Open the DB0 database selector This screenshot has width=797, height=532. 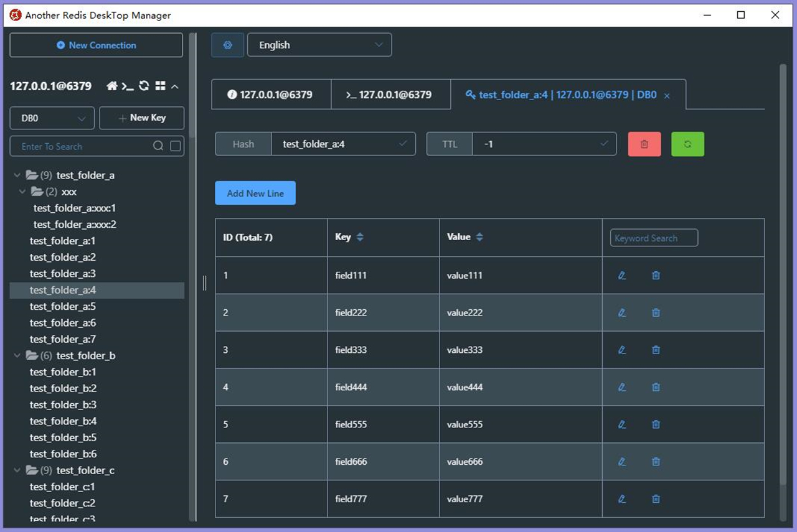pyautogui.click(x=52, y=118)
